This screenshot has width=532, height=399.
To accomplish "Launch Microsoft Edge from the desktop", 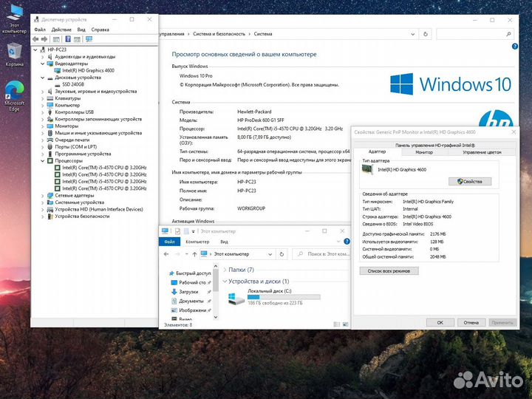I will pos(14,96).
